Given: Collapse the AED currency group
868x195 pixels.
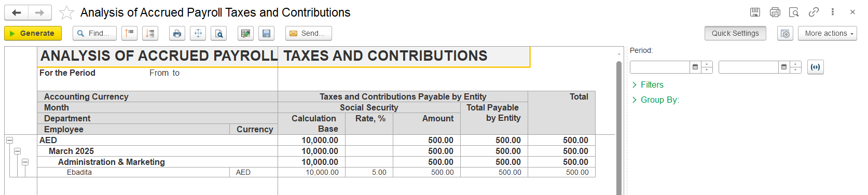Looking at the screenshot, I should point(9,140).
